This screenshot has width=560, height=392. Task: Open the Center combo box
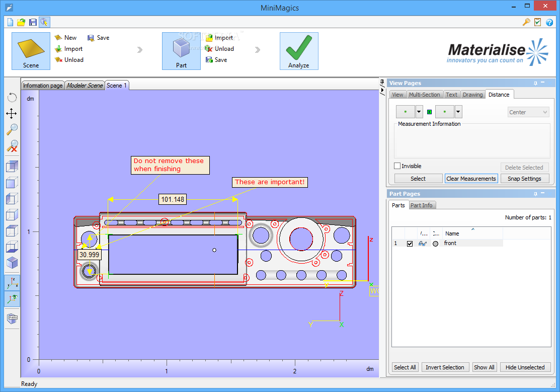528,112
